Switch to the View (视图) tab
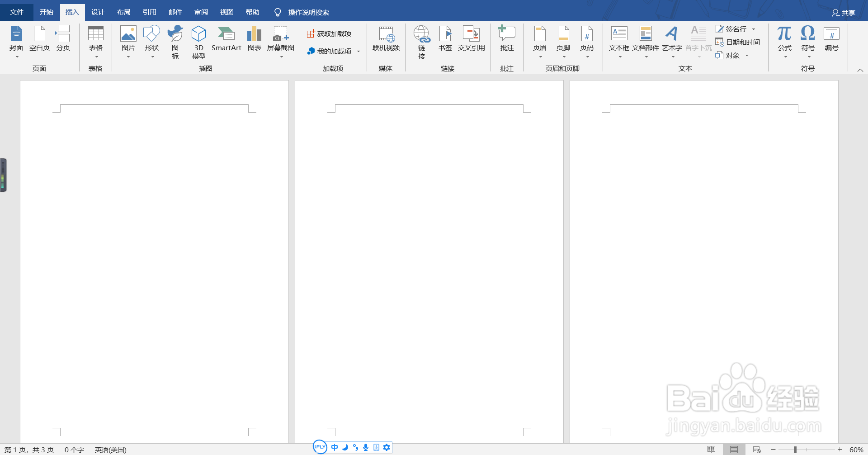Viewport: 868px width, 455px height. [226, 12]
